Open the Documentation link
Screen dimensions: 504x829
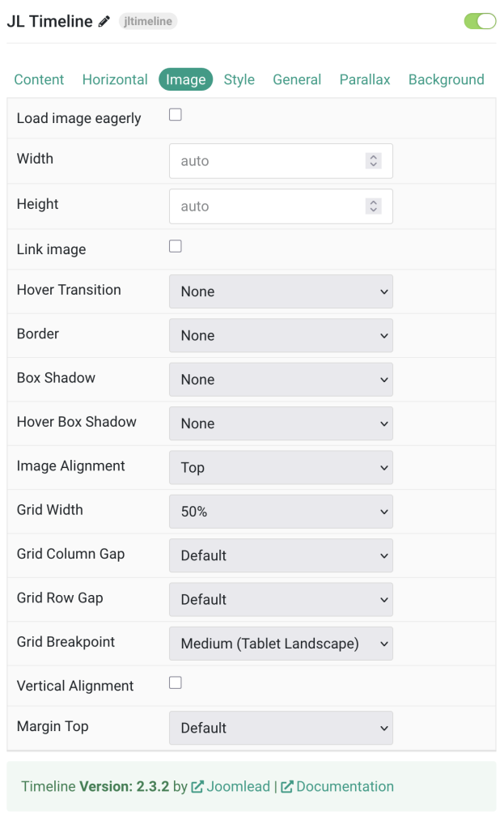click(345, 786)
